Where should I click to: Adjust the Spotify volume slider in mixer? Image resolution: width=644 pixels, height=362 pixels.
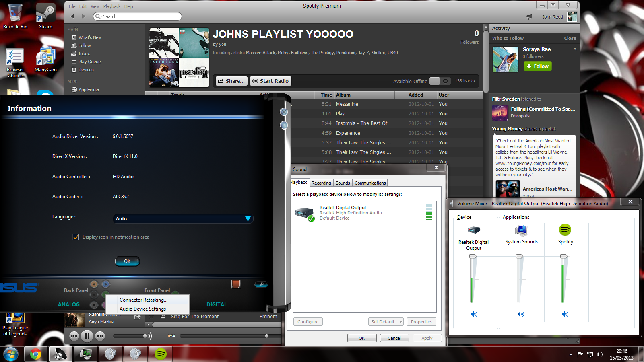(x=564, y=256)
